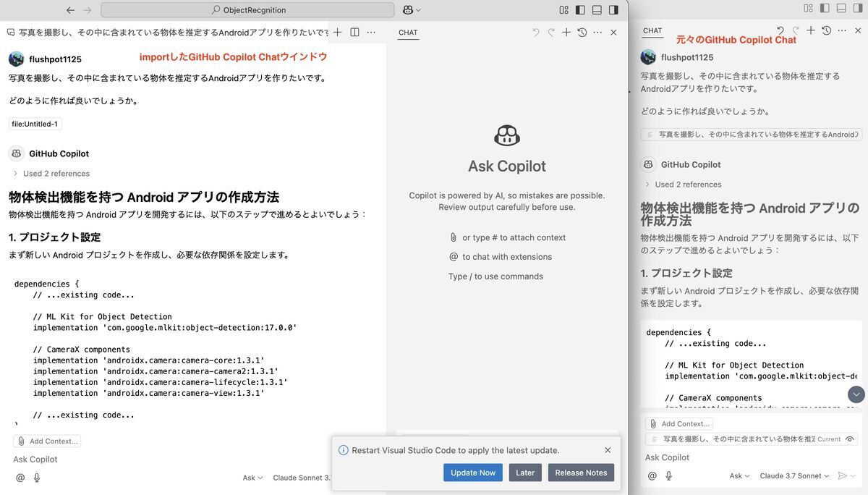Dismiss the restart update notification
Screen dimensions: 868x495
pyautogui.click(x=608, y=450)
